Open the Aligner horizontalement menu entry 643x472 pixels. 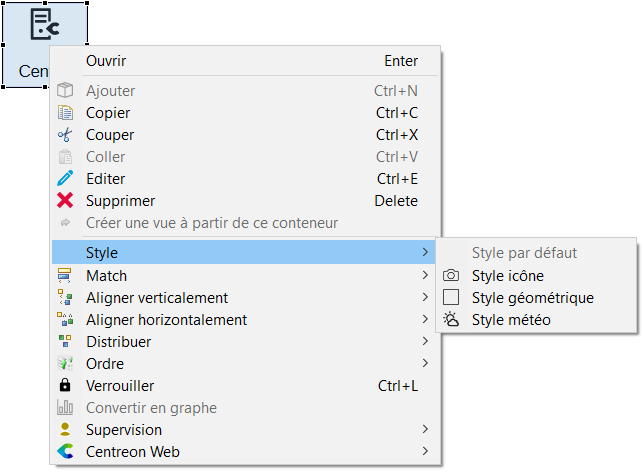pyautogui.click(x=166, y=320)
